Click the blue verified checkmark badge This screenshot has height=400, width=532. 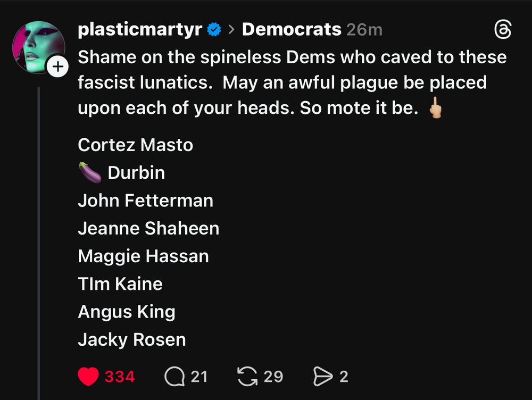point(214,30)
